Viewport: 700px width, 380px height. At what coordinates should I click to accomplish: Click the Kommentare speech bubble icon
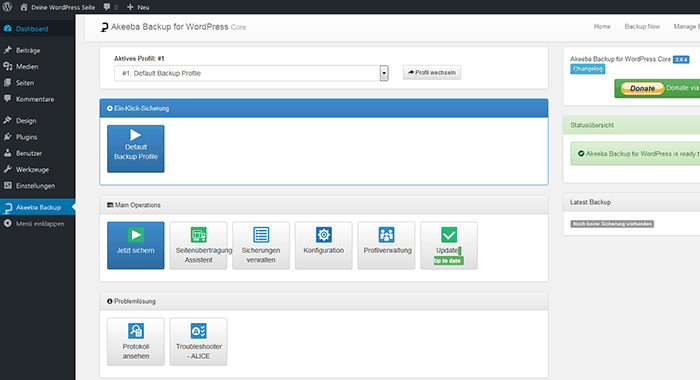8,99
